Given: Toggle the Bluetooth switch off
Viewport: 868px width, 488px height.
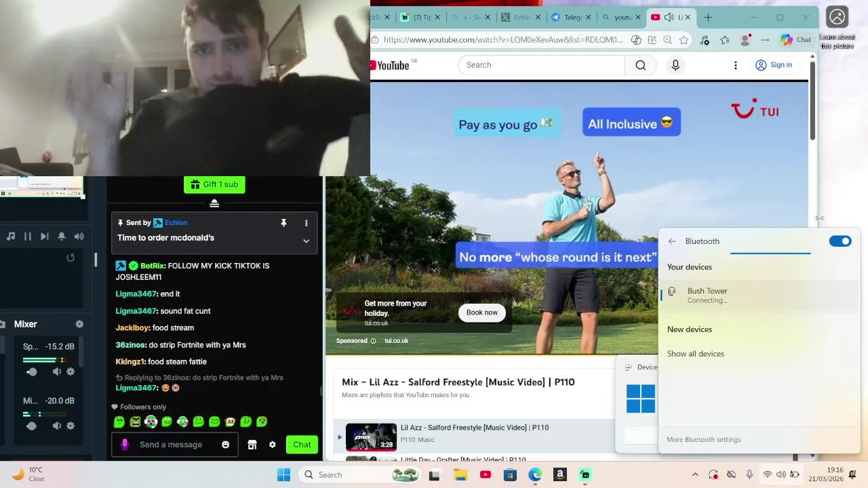Looking at the screenshot, I should [x=840, y=241].
